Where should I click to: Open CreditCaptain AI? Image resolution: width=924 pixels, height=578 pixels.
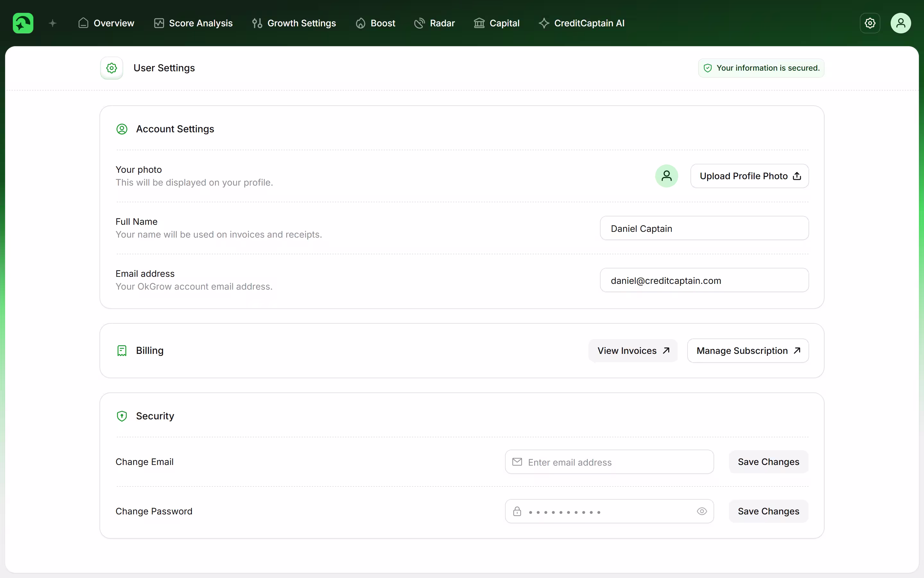coord(581,23)
